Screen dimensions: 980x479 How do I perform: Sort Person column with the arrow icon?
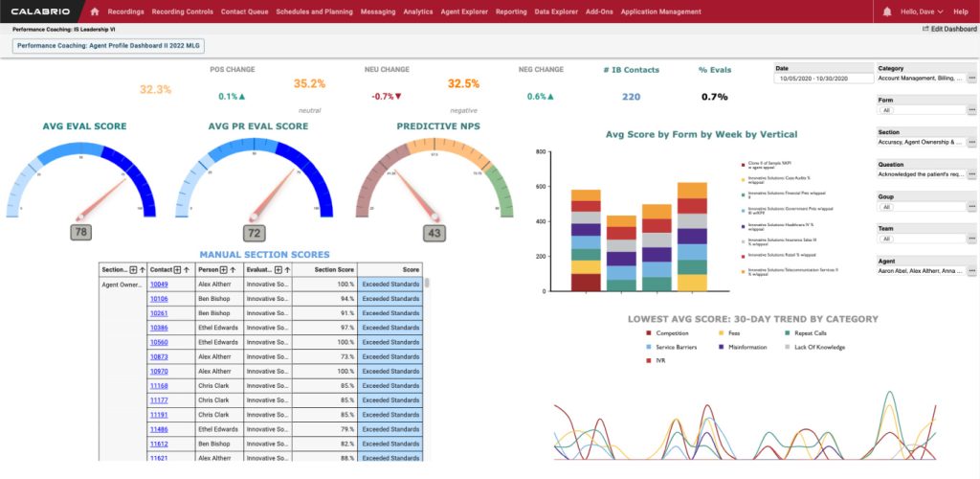pos(234,270)
